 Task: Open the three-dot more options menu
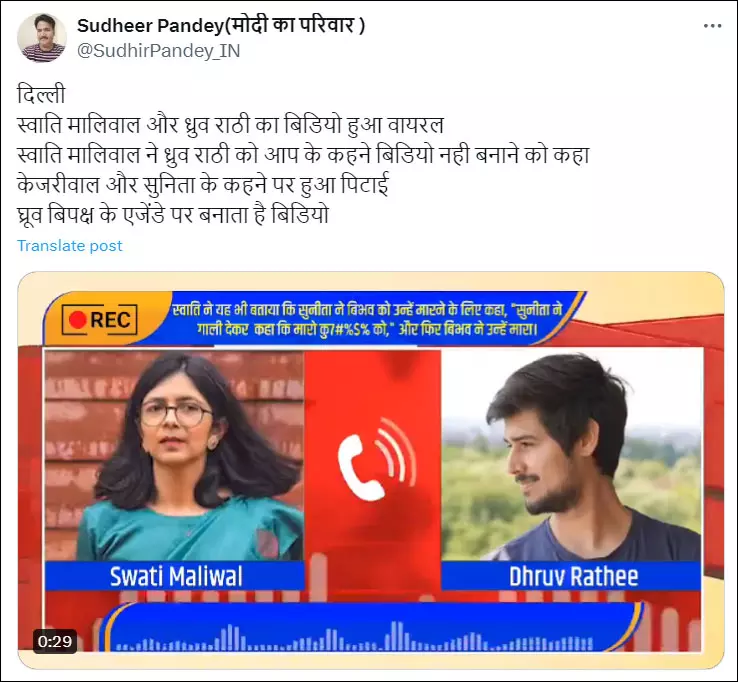pyautogui.click(x=712, y=26)
